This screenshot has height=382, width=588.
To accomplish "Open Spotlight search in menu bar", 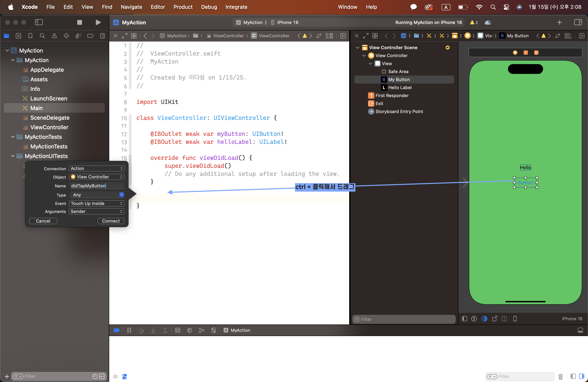I will [x=493, y=7].
